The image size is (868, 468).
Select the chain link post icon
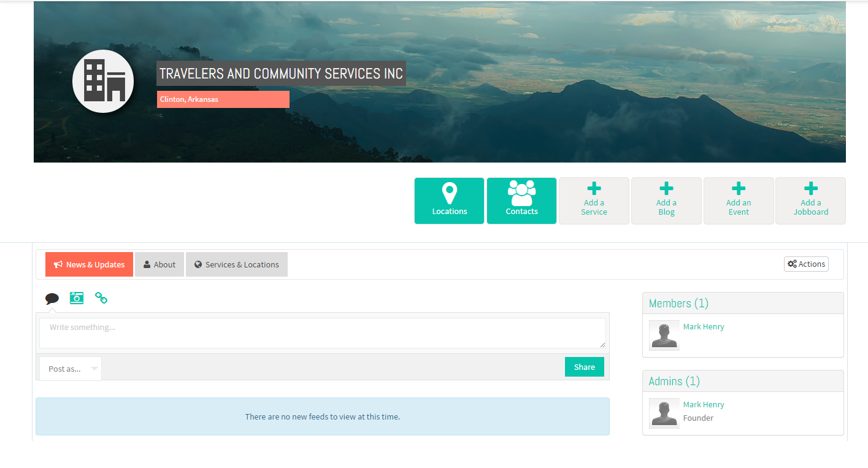tap(101, 298)
